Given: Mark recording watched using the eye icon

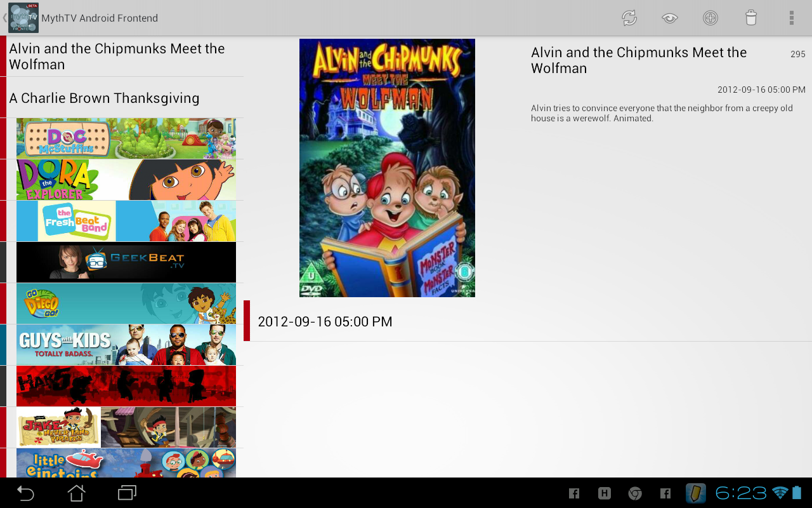Looking at the screenshot, I should pyautogui.click(x=670, y=18).
